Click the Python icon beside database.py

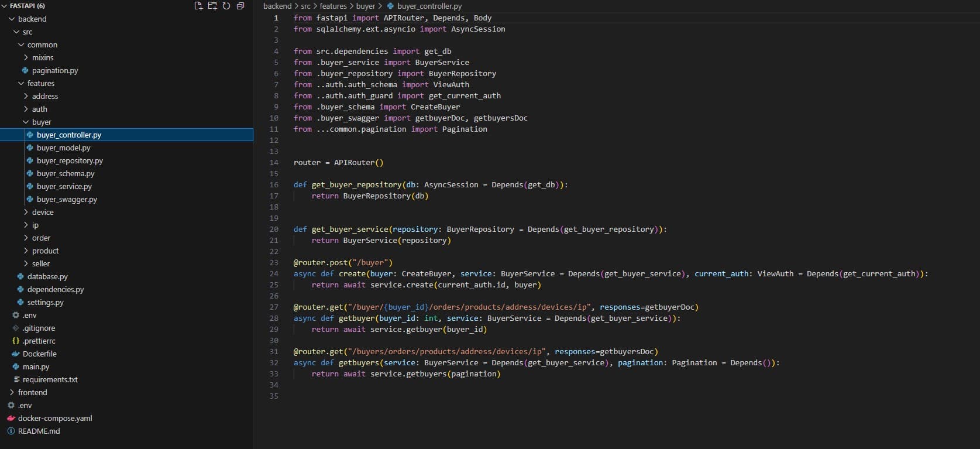(20, 276)
